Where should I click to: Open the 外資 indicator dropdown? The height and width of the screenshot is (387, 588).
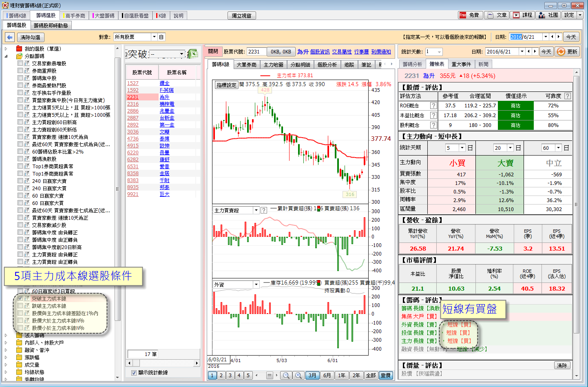256,285
